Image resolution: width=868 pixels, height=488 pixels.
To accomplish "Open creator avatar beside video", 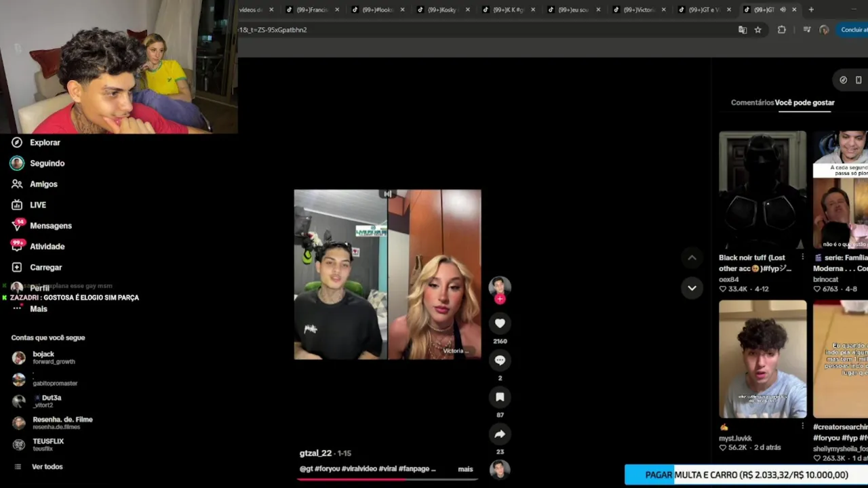I will tap(500, 285).
